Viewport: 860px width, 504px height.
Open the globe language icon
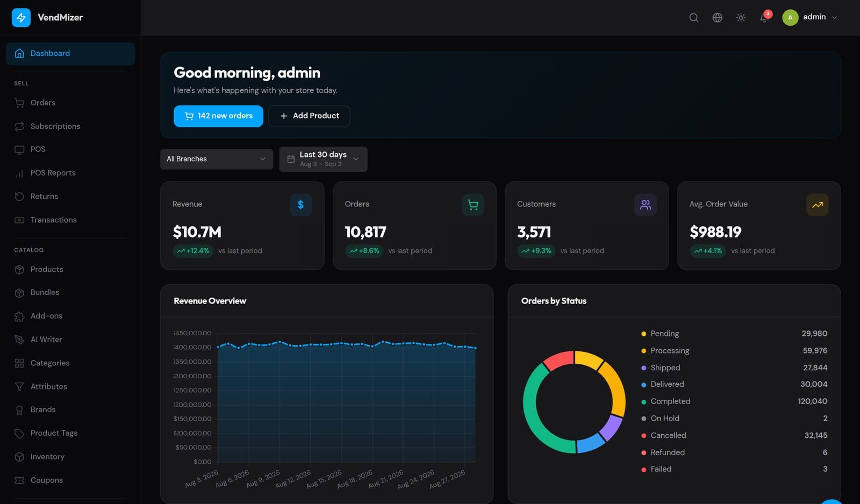(718, 18)
